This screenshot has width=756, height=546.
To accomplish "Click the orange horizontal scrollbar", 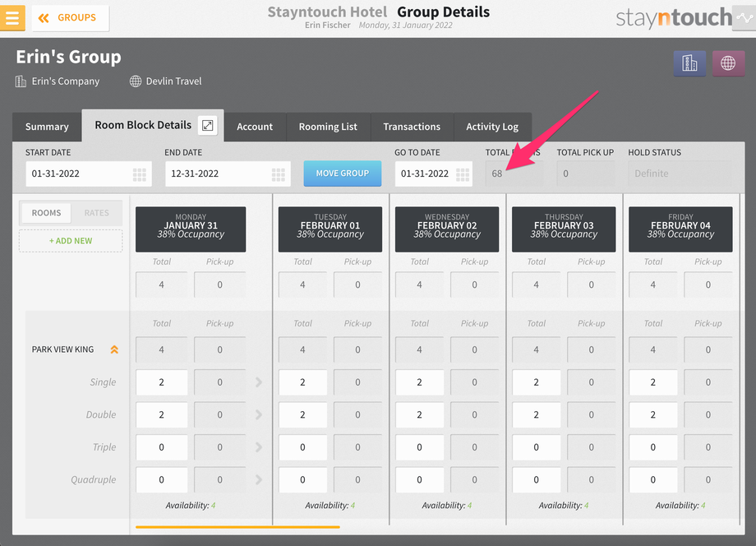I will [x=237, y=527].
